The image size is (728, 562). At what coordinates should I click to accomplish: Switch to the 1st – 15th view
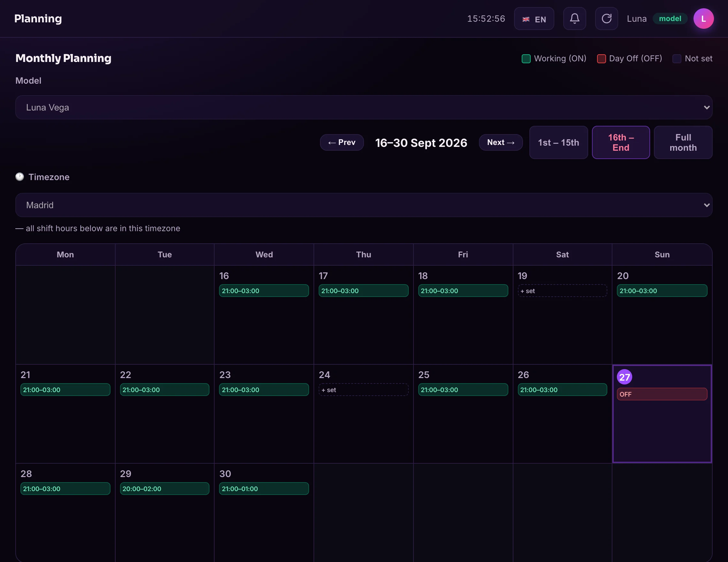pos(558,142)
